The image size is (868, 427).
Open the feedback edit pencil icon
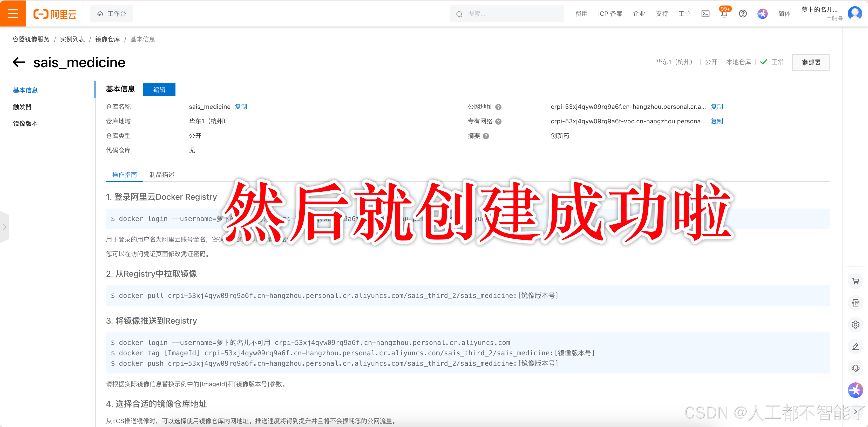tap(856, 346)
